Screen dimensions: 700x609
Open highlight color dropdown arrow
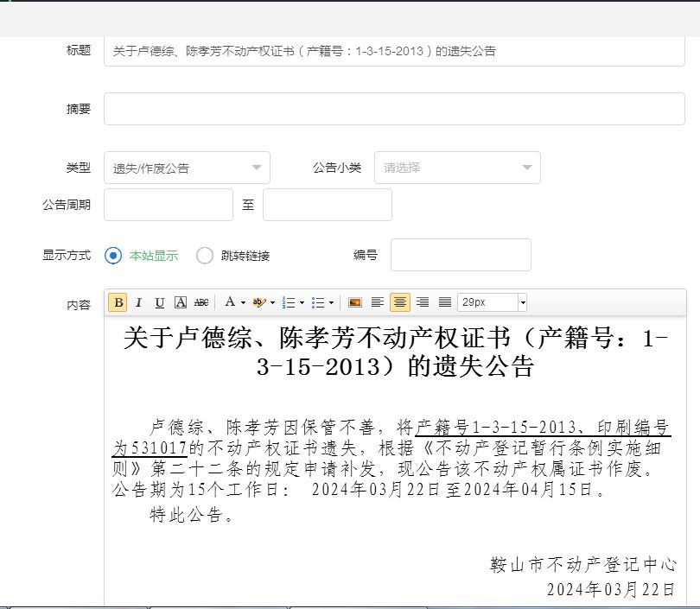pos(273,302)
